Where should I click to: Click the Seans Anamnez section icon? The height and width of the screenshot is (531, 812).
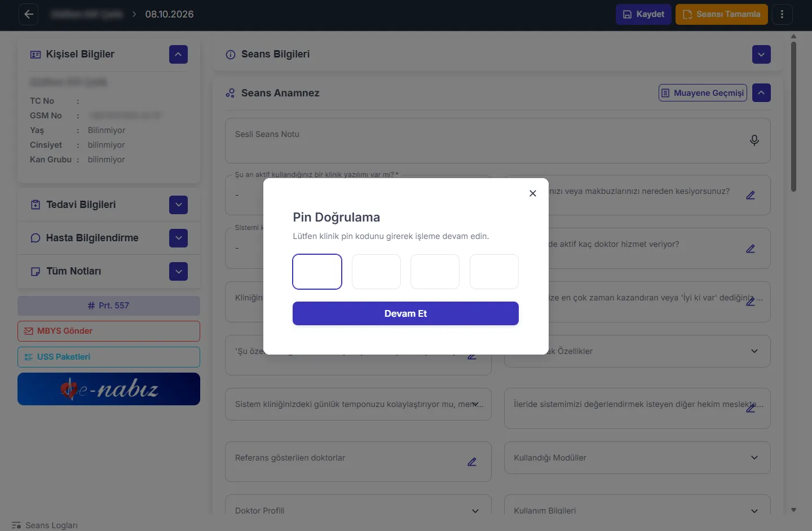230,93
